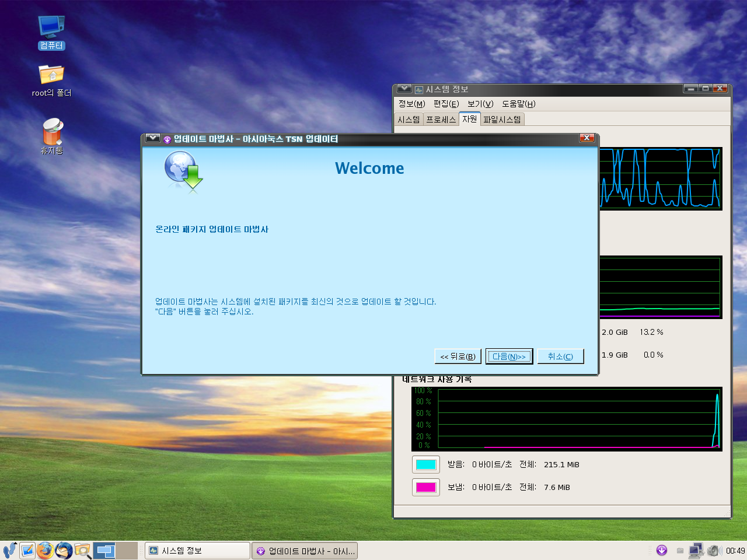
Task: Switch to the 시스템 tab
Action: tap(409, 120)
